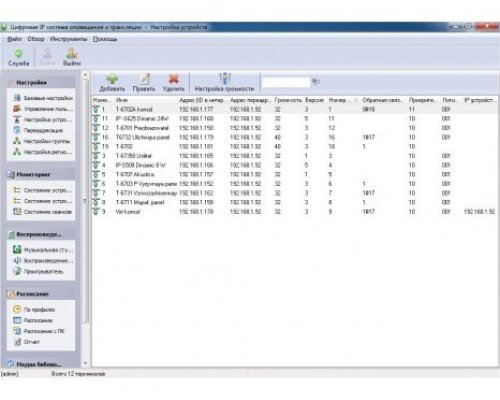Select Настройка группы sidebar entry
This screenshot has height=400, width=500.
pos(42,141)
